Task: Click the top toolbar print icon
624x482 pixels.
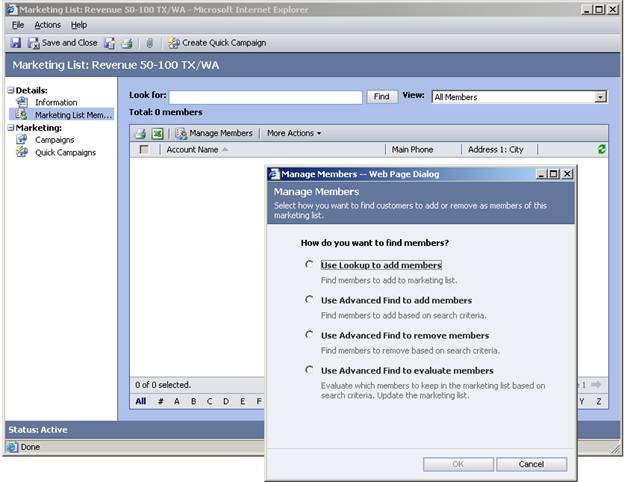Action: coord(127,43)
